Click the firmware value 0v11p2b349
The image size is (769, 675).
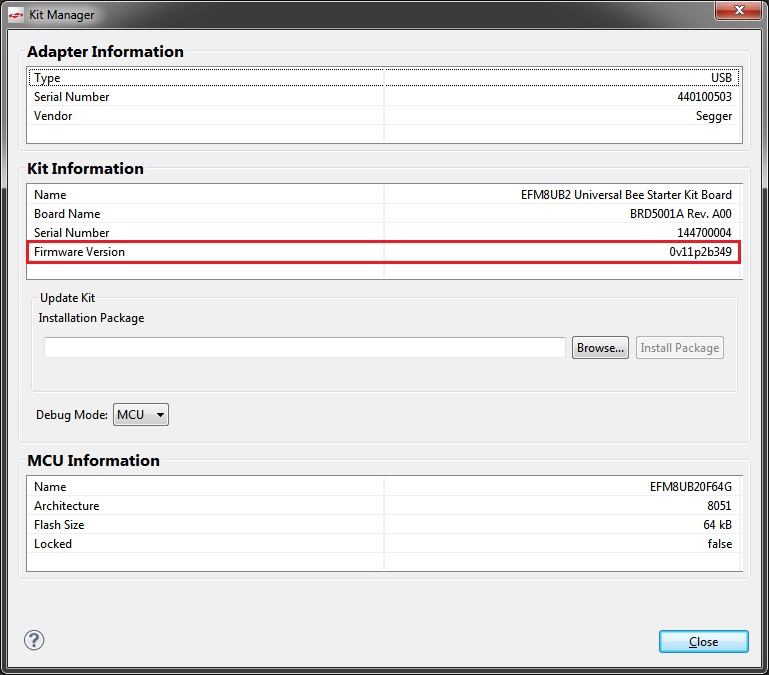(x=700, y=252)
